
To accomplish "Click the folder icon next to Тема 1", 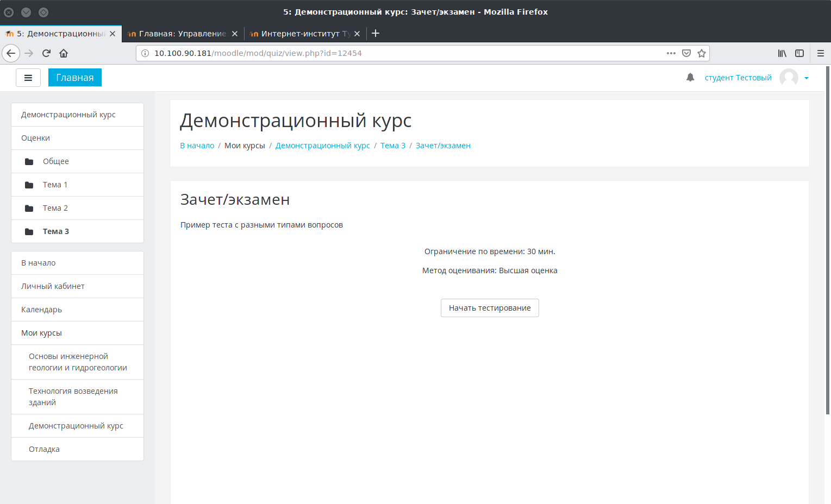I will (x=29, y=185).
